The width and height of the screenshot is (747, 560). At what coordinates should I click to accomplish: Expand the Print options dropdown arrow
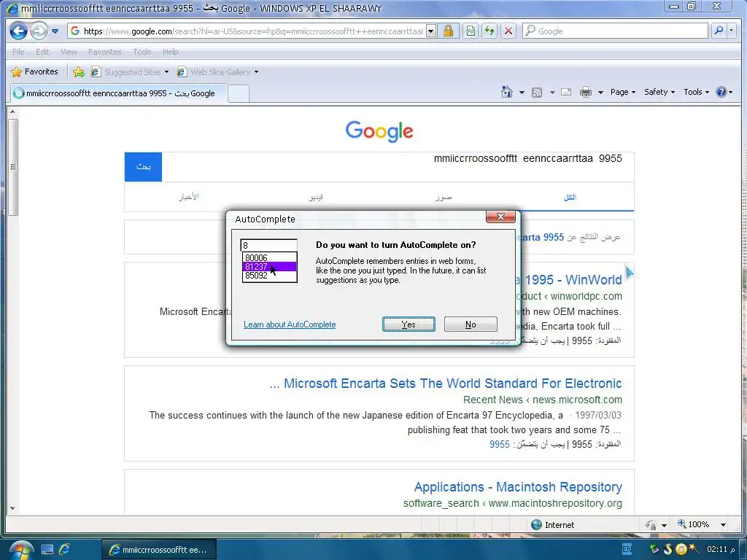[x=600, y=93]
